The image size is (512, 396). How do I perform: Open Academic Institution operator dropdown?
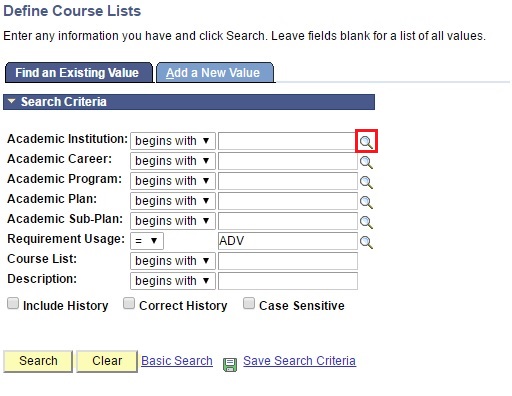tap(173, 141)
